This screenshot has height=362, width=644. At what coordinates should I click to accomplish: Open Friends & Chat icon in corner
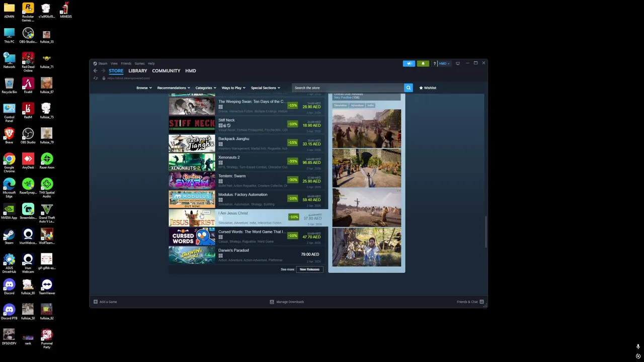tap(481, 302)
